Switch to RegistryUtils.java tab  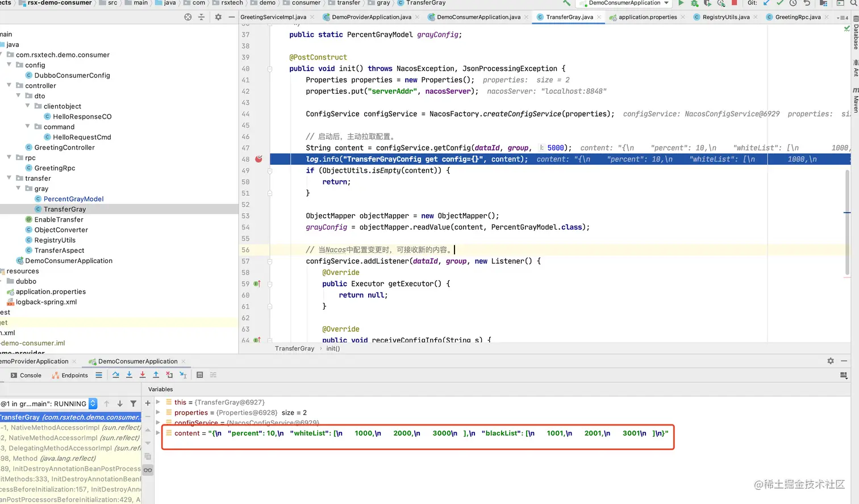[726, 17]
